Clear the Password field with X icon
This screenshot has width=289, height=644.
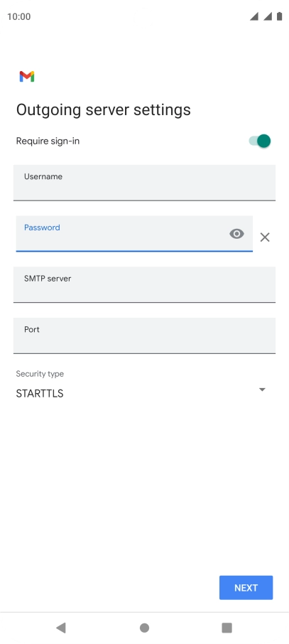(265, 237)
